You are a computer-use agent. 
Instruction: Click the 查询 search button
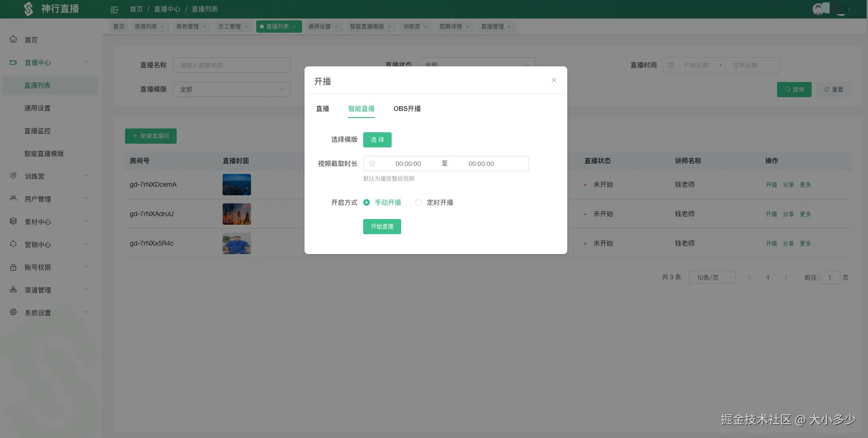[x=794, y=90]
